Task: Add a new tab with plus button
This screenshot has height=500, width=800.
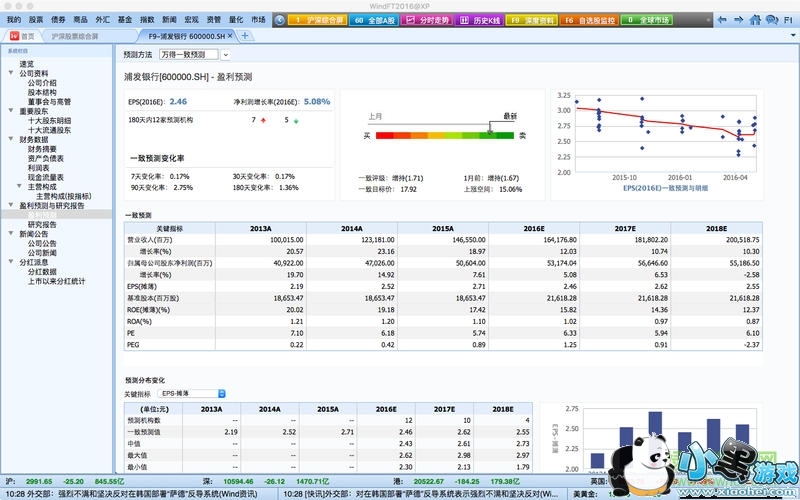Action: coord(245,36)
